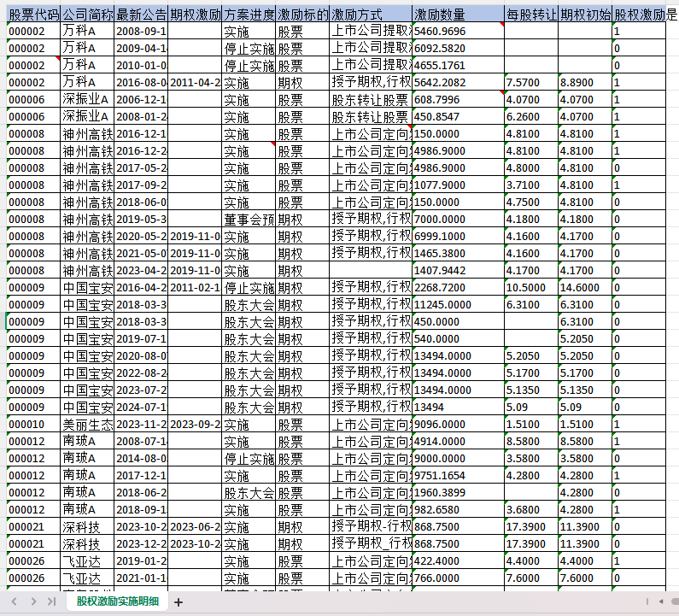Click the price cell 3.6800
Image resolution: width=679 pixels, height=616 pixels.
[x=531, y=510]
